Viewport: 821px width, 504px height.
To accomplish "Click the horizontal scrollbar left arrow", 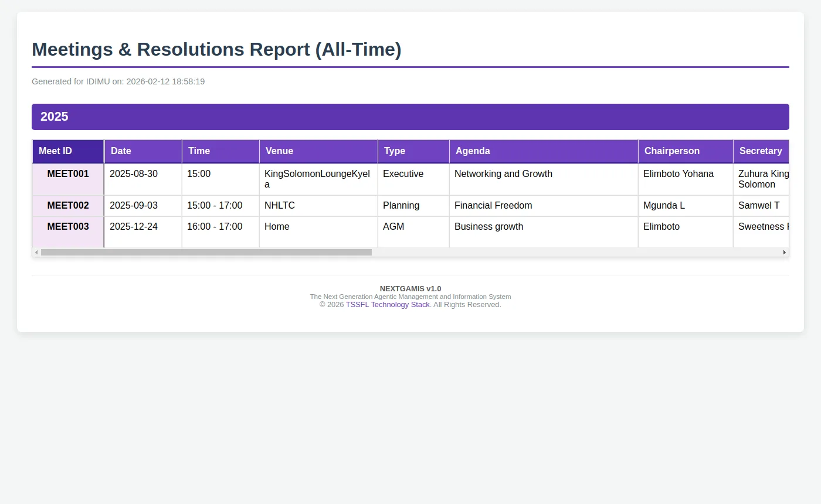I will 36,252.
